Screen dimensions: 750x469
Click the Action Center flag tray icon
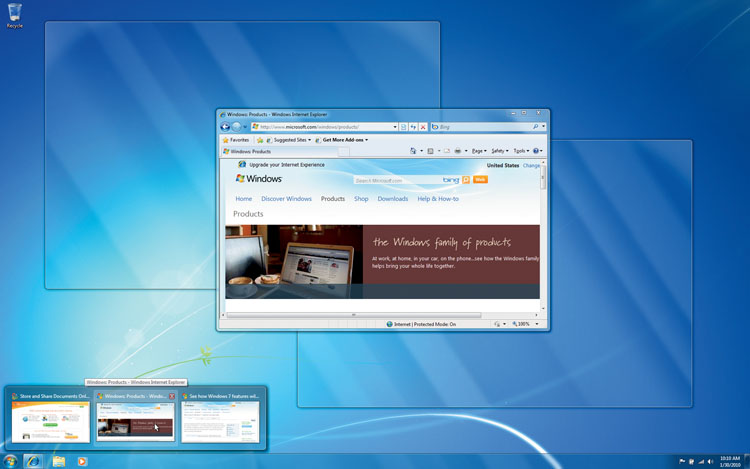[682, 461]
